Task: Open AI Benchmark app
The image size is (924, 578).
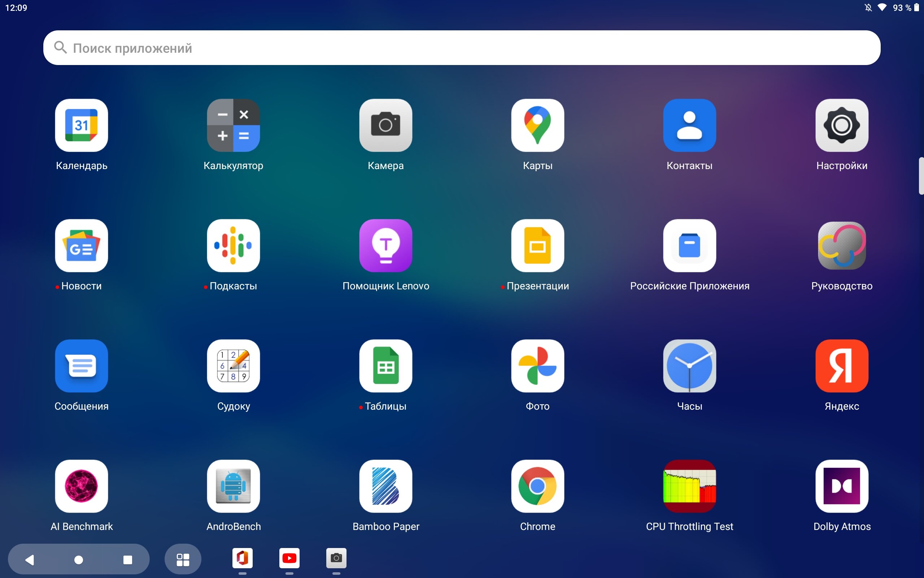Action: (x=81, y=486)
